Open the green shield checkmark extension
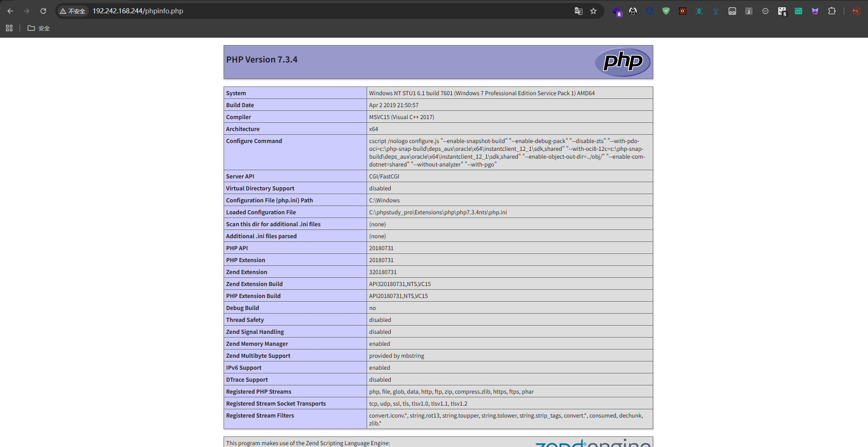The height and width of the screenshot is (447, 868). 666,11
